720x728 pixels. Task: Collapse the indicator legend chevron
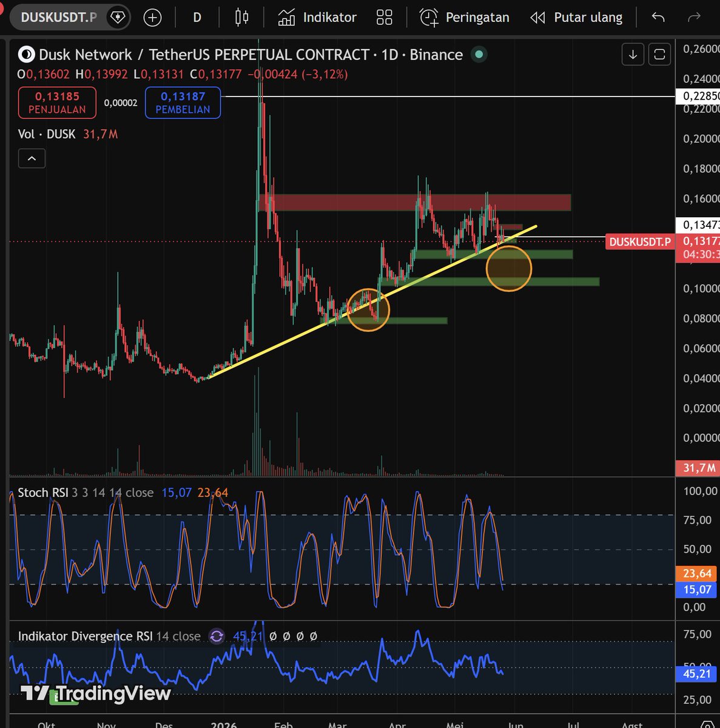point(32,158)
